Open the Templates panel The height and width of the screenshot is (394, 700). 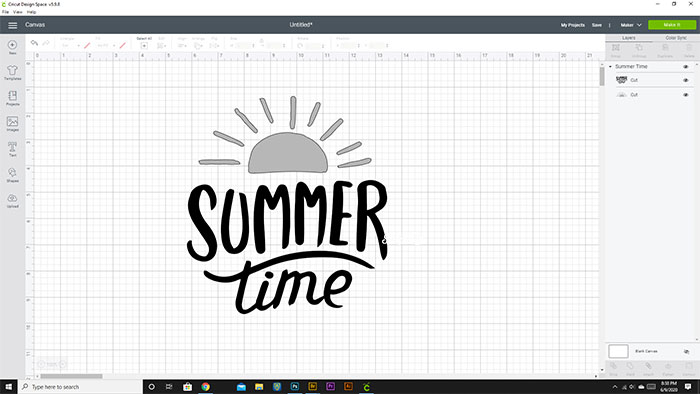pyautogui.click(x=12, y=72)
